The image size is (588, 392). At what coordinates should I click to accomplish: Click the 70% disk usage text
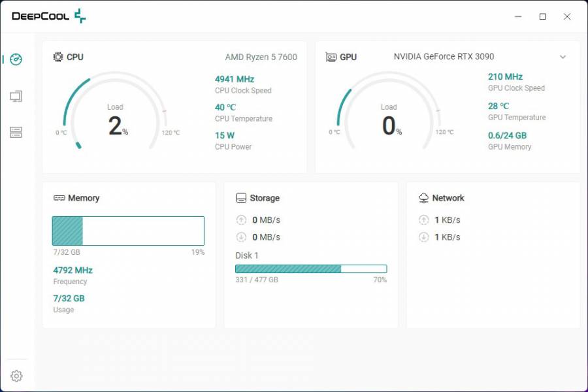(380, 280)
